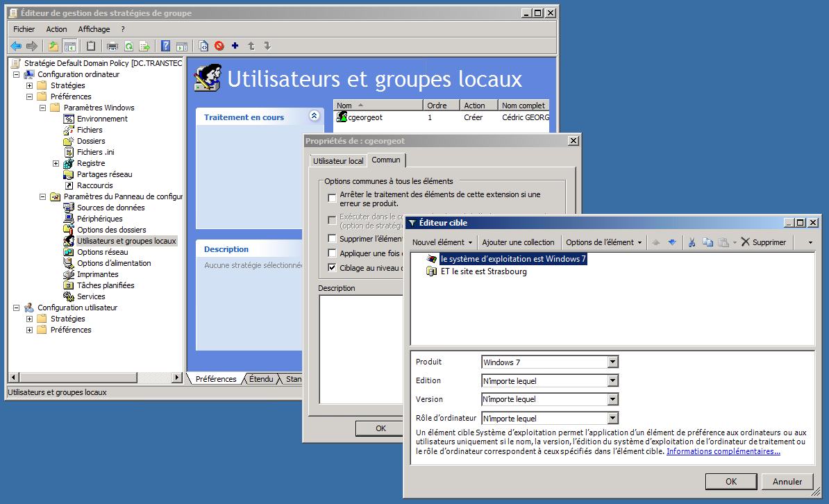Screen dimensions: 829x504
Task: Collapse the 'Traitement en cours' panel chevron
Action: (x=314, y=116)
